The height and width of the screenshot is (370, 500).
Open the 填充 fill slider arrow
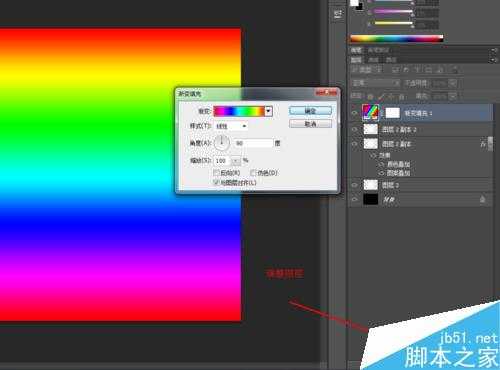453,97
